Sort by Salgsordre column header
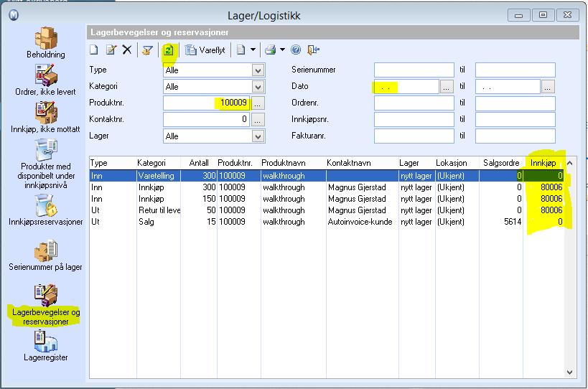The image size is (588, 389). 501,163
